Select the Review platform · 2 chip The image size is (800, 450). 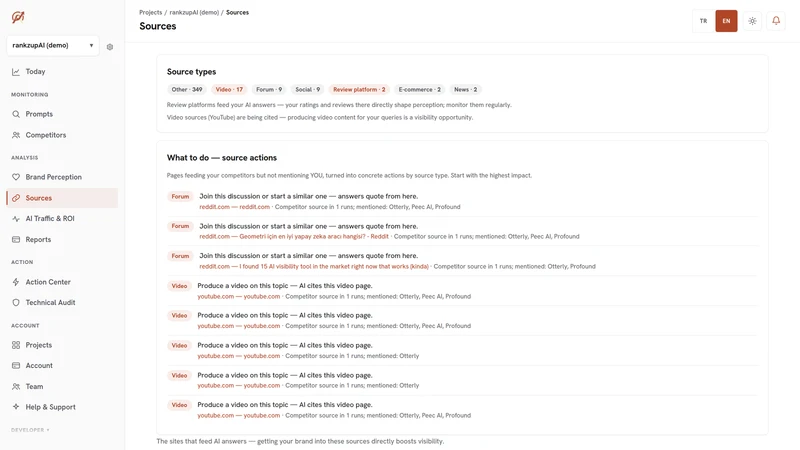click(359, 89)
